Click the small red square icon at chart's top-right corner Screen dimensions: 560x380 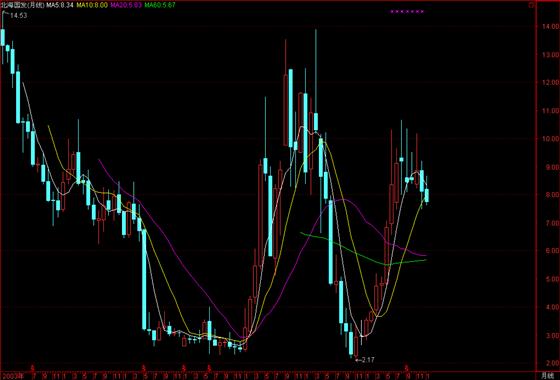(x=531, y=5)
